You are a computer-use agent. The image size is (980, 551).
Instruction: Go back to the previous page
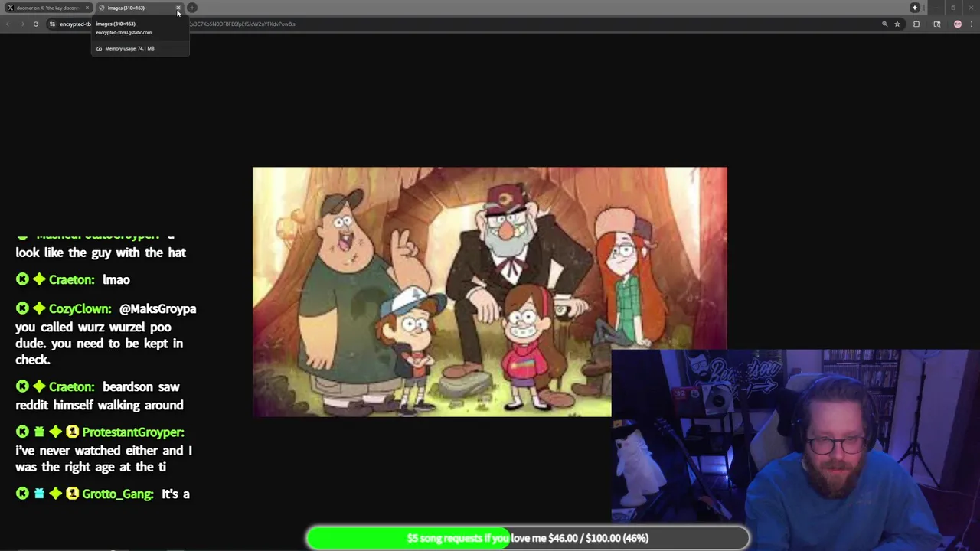8,24
